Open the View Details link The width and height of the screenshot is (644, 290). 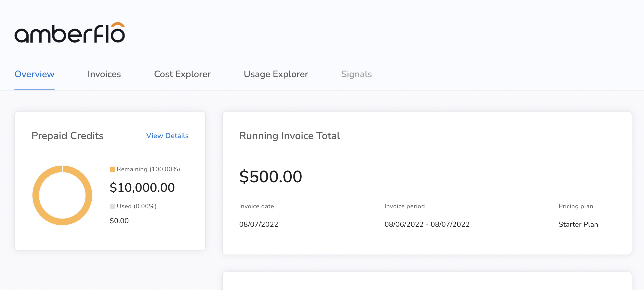pos(167,136)
